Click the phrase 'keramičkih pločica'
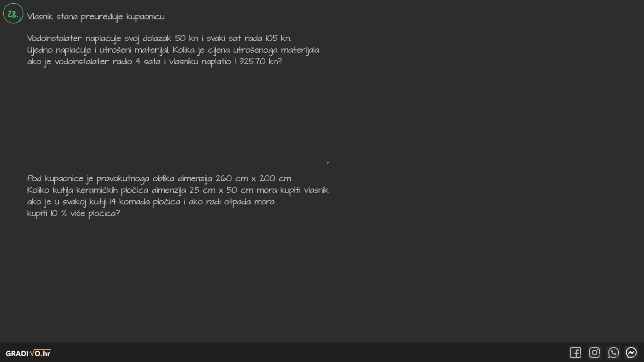Image resolution: width=644 pixels, height=362 pixels. [x=112, y=190]
